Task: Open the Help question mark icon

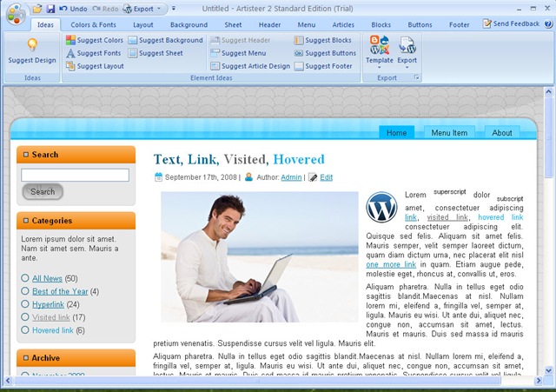Action: [548, 23]
